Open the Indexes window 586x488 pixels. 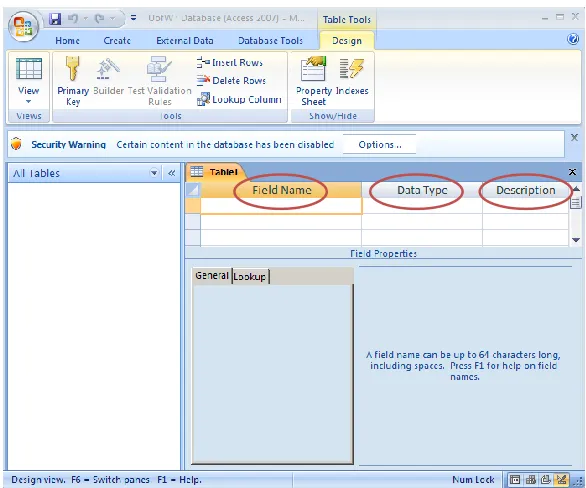[352, 76]
